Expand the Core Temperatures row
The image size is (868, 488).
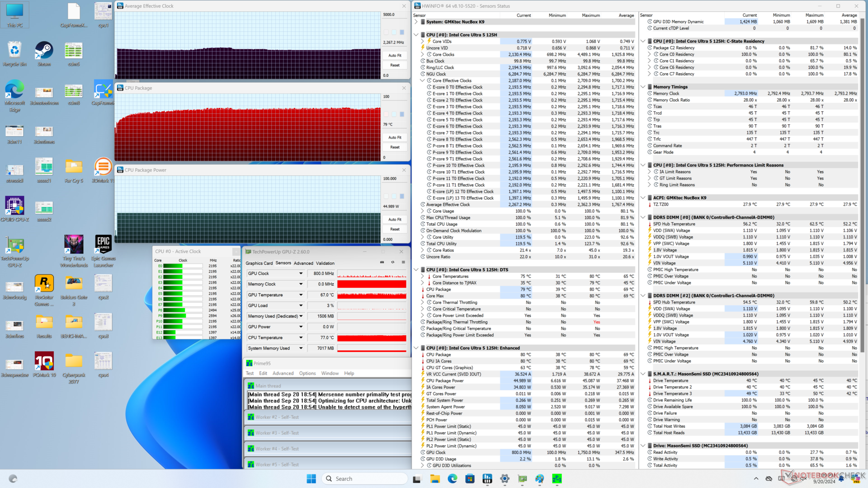[422, 277]
